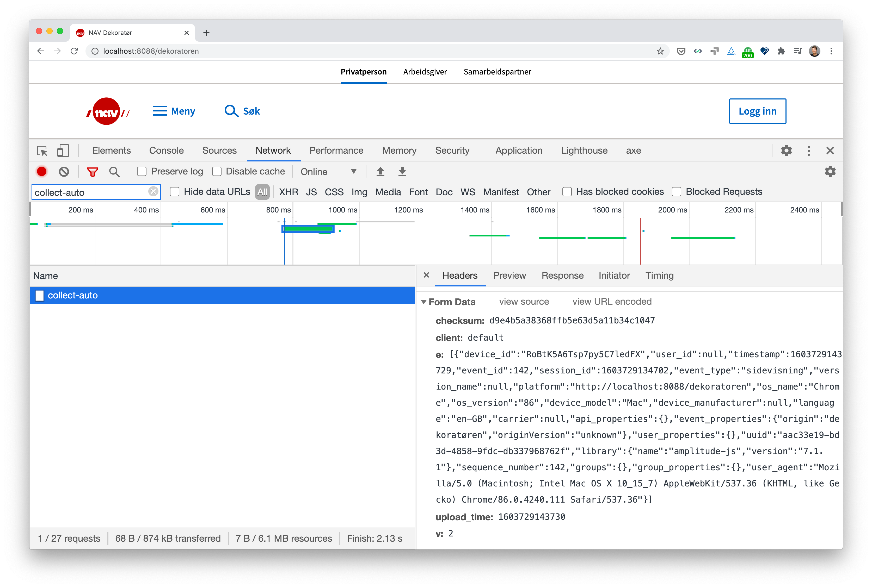Screen dimensions: 872x588
Task: Toggle the red filter funnel icon
Action: click(92, 172)
